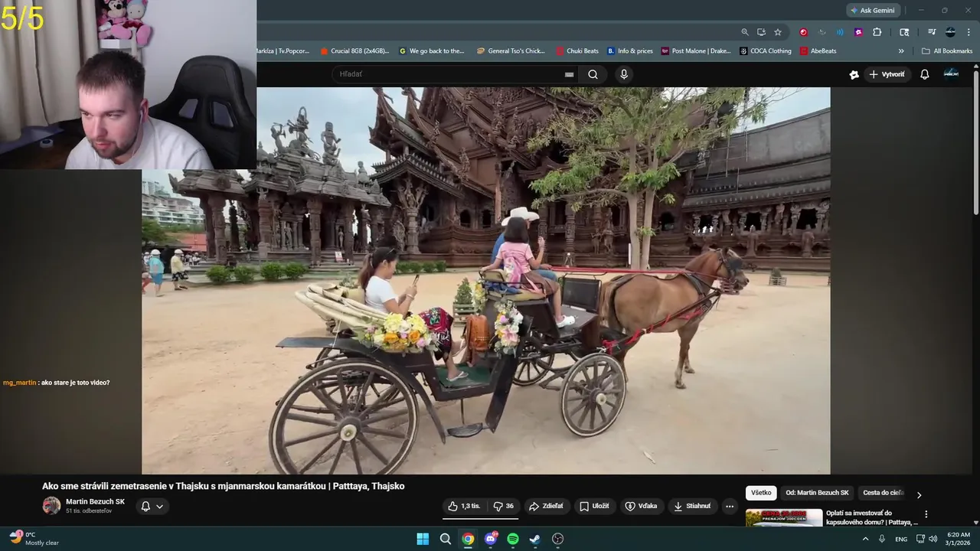Open the weather widget Mostly clear

tap(34, 539)
